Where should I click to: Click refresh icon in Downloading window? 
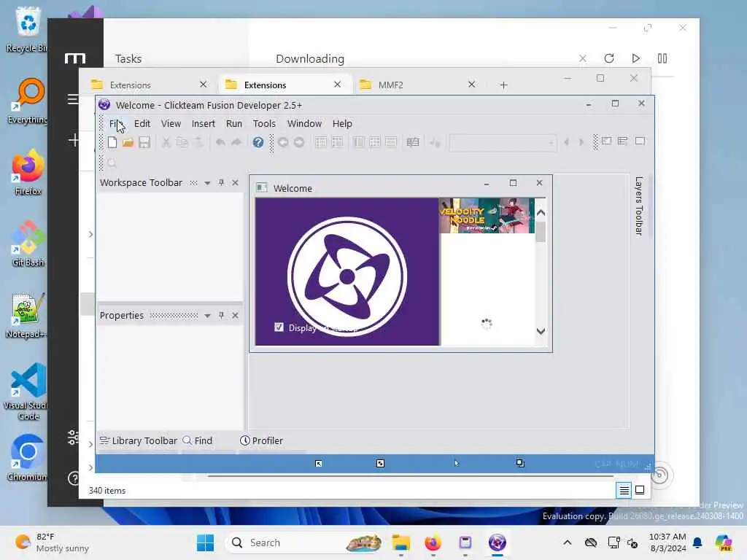(x=609, y=58)
